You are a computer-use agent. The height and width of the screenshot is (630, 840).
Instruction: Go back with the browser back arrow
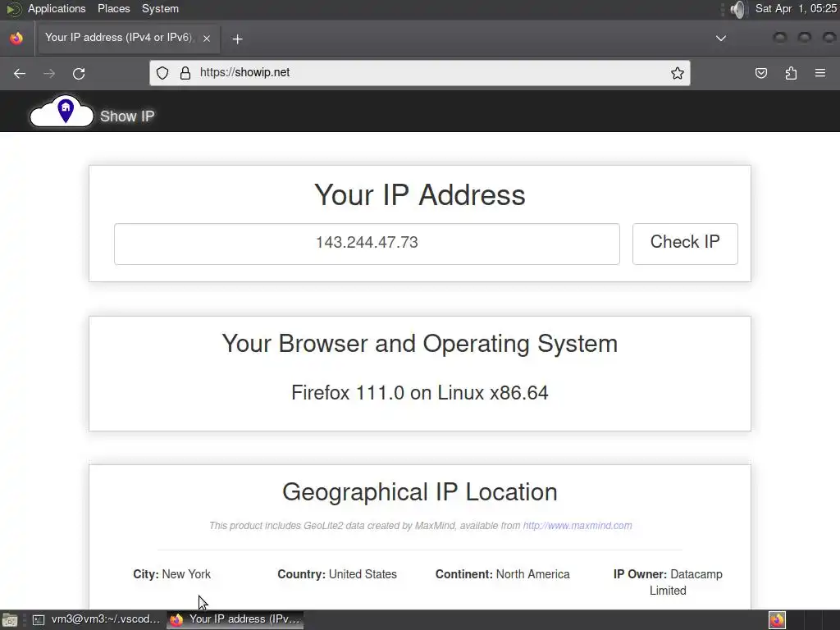pyautogui.click(x=20, y=73)
